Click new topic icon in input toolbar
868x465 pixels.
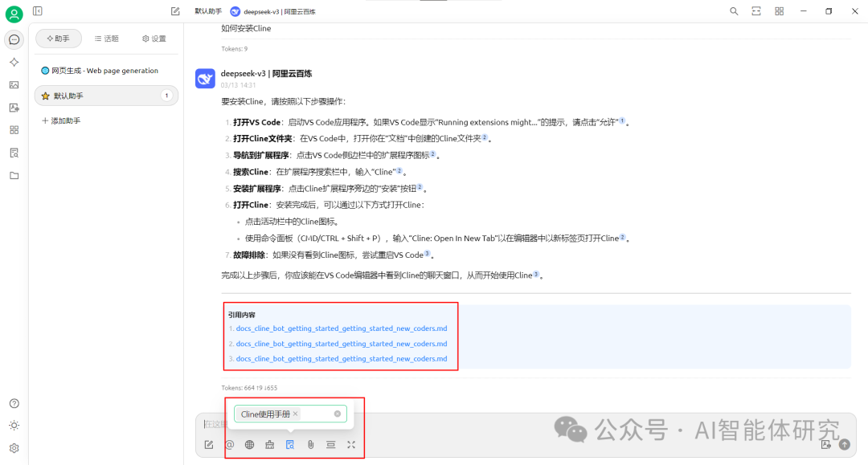tap(209, 445)
